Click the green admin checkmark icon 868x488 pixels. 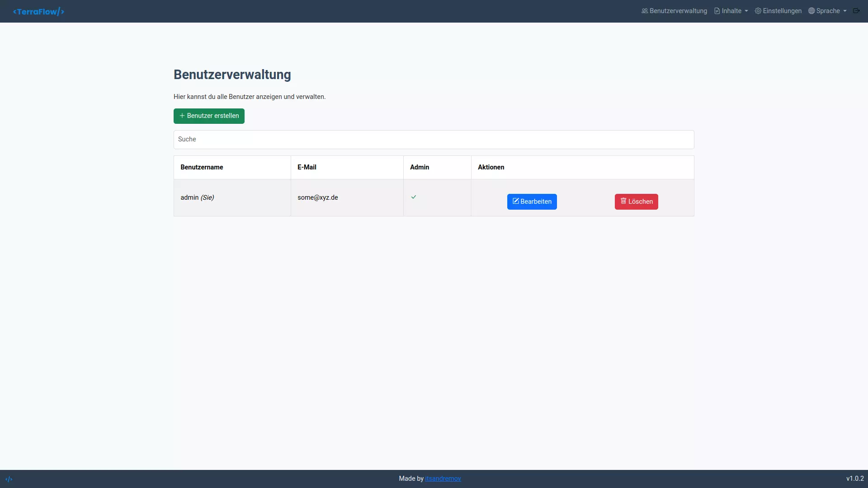pyautogui.click(x=414, y=197)
